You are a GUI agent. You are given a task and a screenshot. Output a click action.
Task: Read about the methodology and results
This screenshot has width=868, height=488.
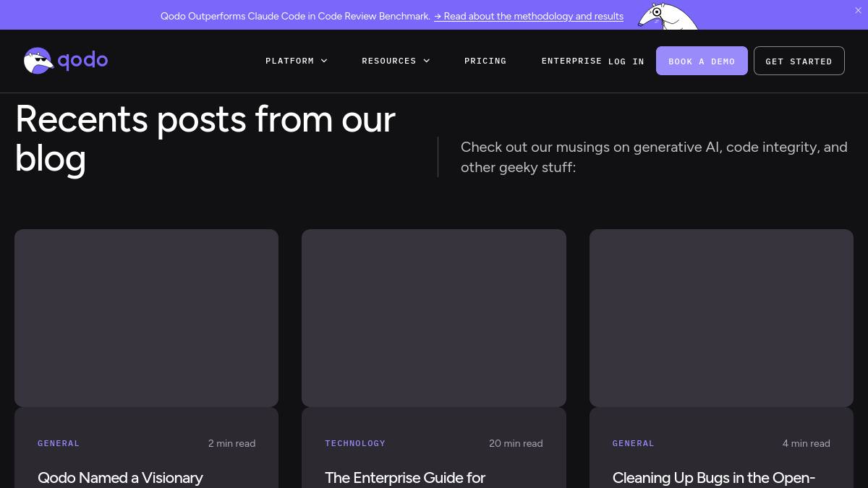tap(529, 16)
